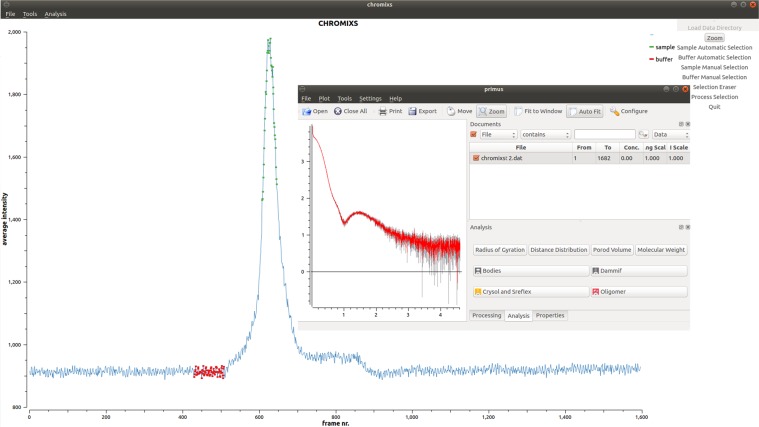This screenshot has width=759, height=427.
Task: Click the Oligomer button icon
Action: tap(595, 292)
